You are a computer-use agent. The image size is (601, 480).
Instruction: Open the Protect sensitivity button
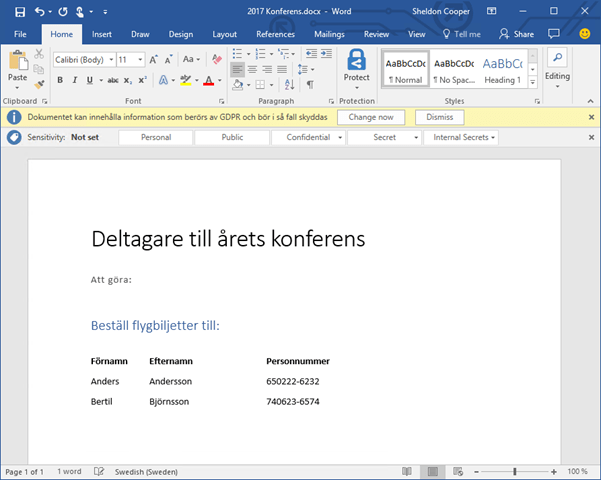coord(357,64)
